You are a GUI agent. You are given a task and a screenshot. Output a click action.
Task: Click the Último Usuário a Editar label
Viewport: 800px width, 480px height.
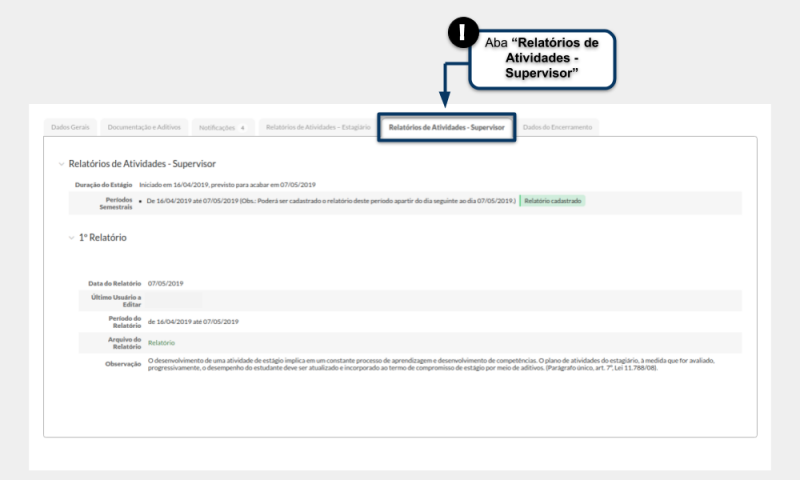(x=116, y=301)
